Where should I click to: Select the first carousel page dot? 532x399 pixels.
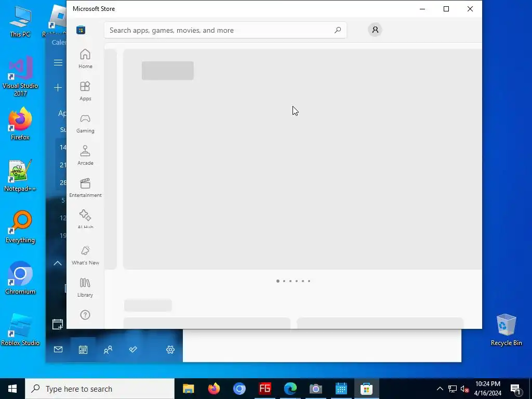(278, 281)
